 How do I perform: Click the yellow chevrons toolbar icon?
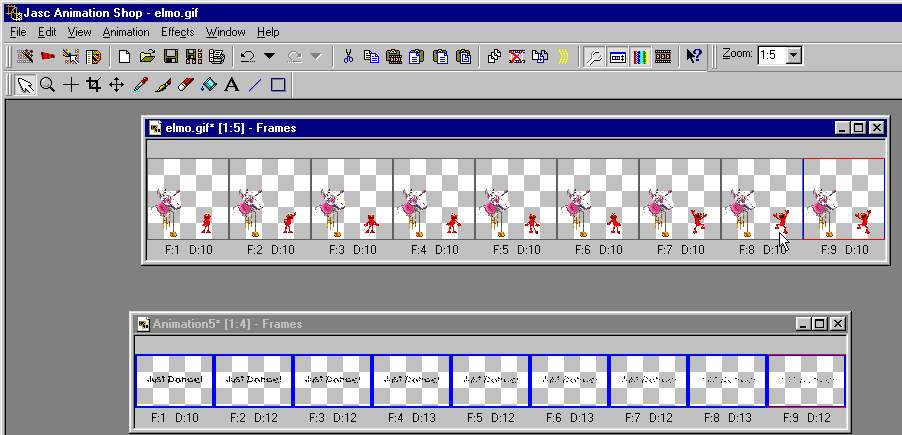[x=563, y=56]
